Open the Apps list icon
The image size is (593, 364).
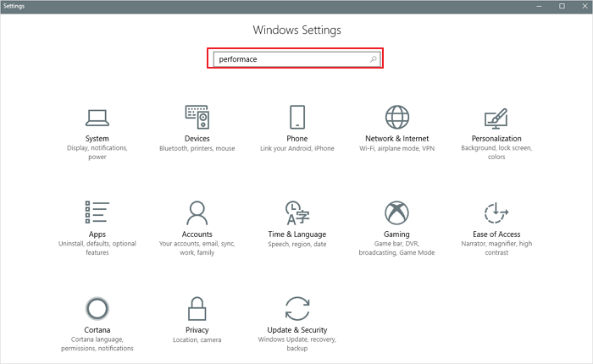point(97,212)
